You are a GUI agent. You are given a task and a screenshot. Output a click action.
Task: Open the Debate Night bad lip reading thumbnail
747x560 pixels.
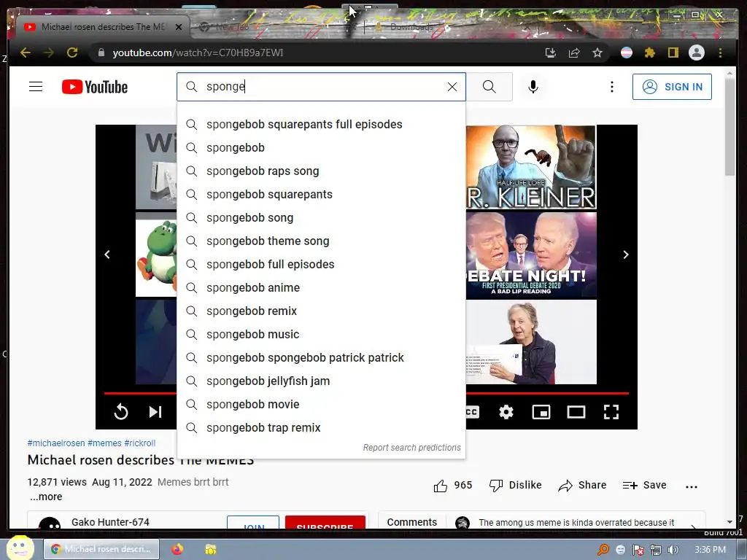coord(531,255)
